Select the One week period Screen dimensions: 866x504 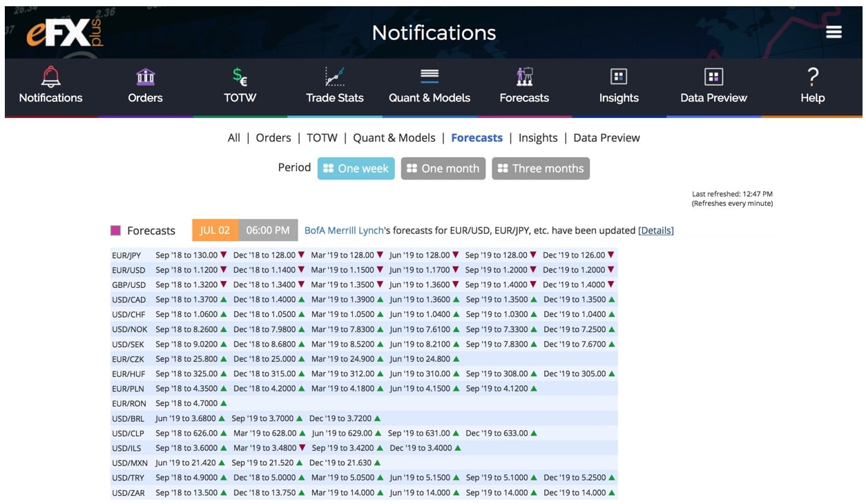point(356,168)
